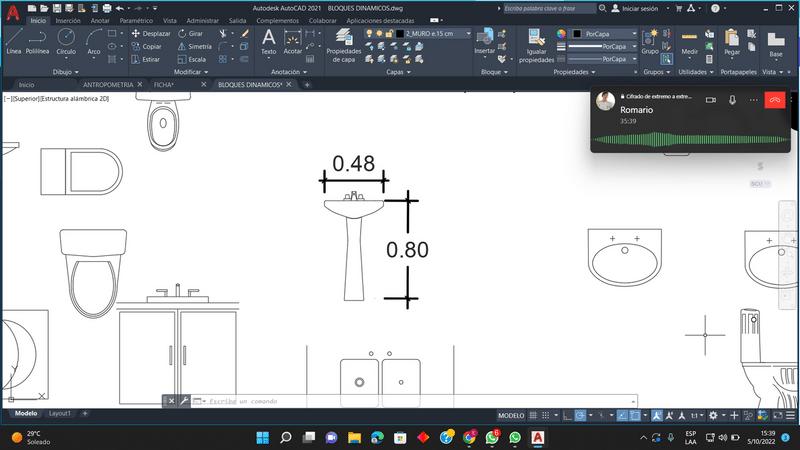Switch to the Inserción ribbon tab
The image size is (800, 450).
(x=68, y=21)
